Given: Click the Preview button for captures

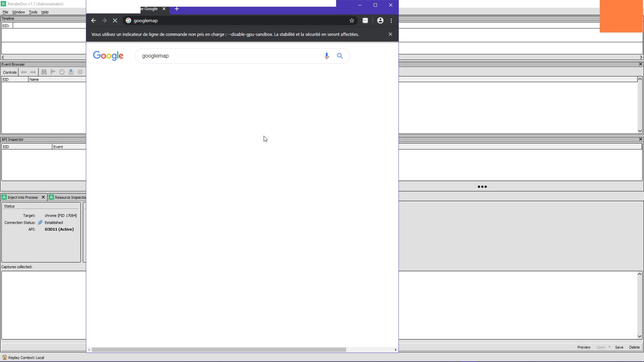Looking at the screenshot, I should [584, 347].
